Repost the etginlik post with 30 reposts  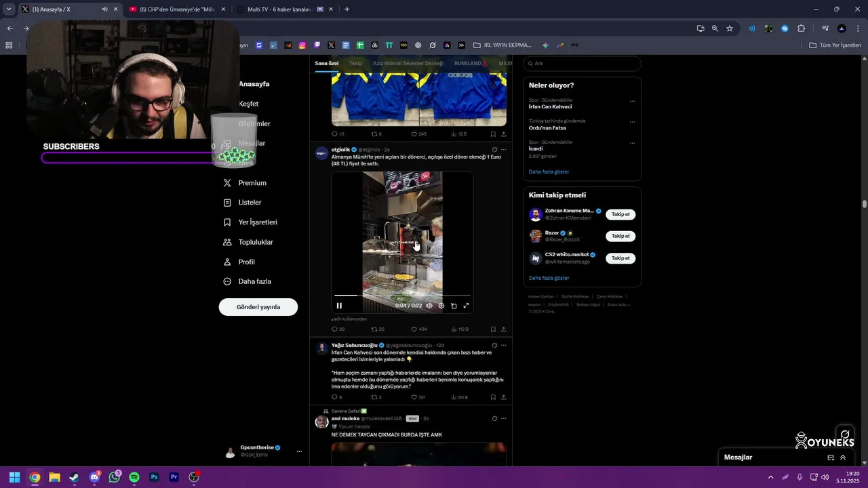pyautogui.click(x=378, y=329)
